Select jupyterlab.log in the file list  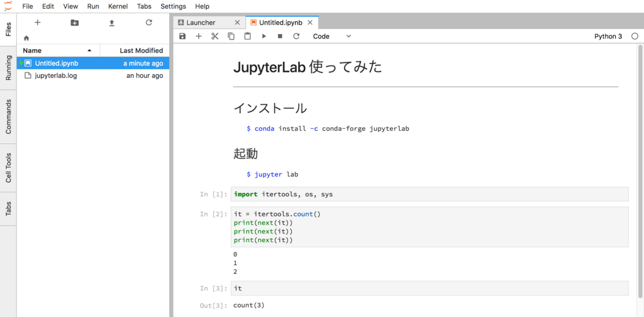[93, 75]
